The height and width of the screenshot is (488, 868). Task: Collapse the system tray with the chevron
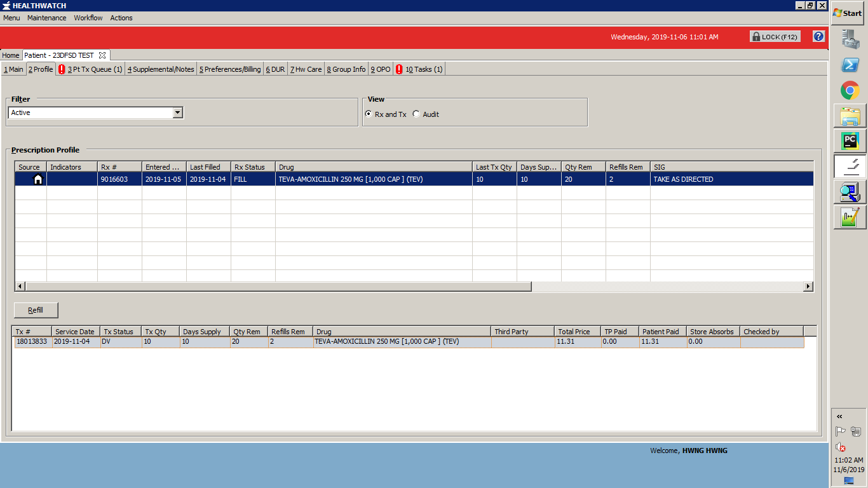click(x=839, y=416)
